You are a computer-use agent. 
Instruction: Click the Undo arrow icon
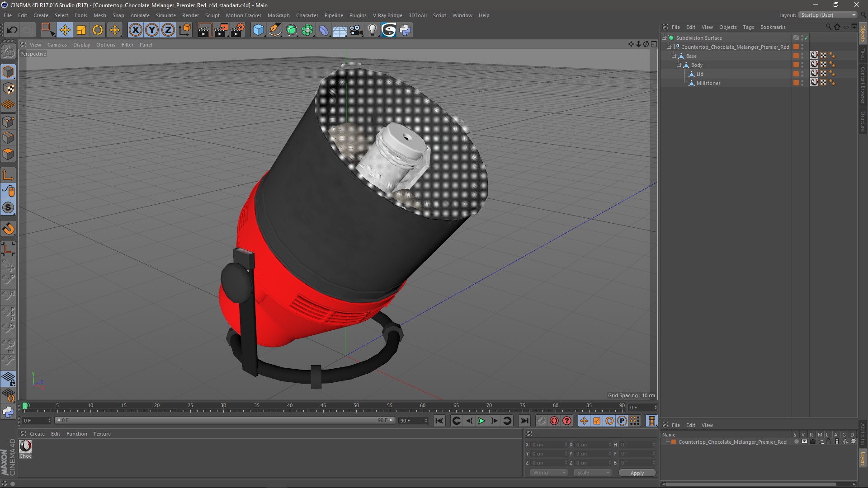tap(12, 30)
